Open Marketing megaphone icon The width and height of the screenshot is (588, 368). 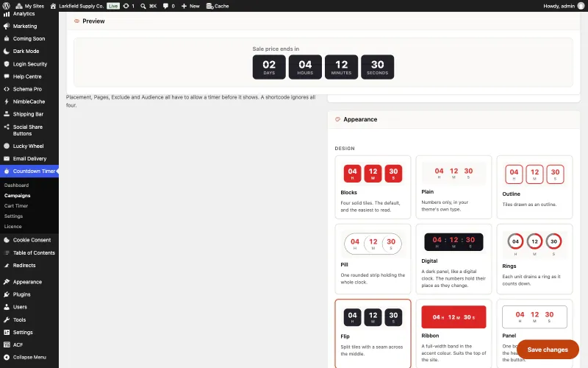click(x=7, y=26)
